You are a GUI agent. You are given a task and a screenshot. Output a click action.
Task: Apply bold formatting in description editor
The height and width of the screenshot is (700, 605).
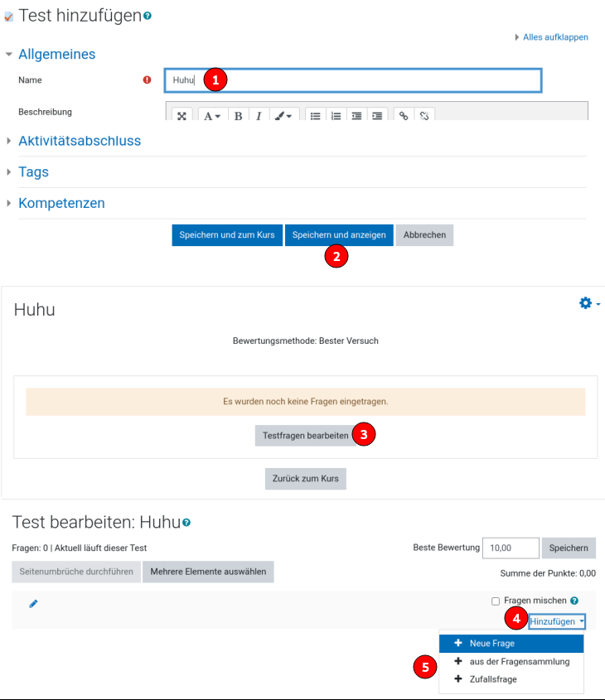pos(238,116)
